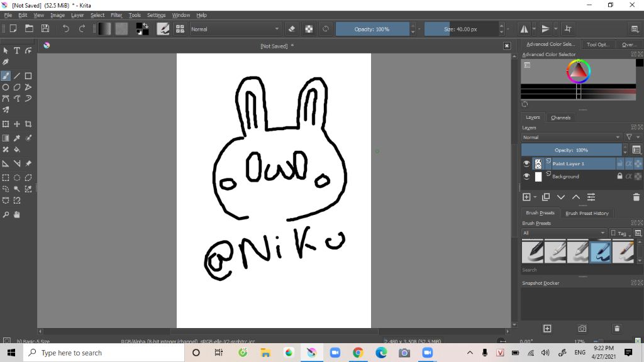Activate the Polygon tool
Screen dimensions: 644x362
17,87
